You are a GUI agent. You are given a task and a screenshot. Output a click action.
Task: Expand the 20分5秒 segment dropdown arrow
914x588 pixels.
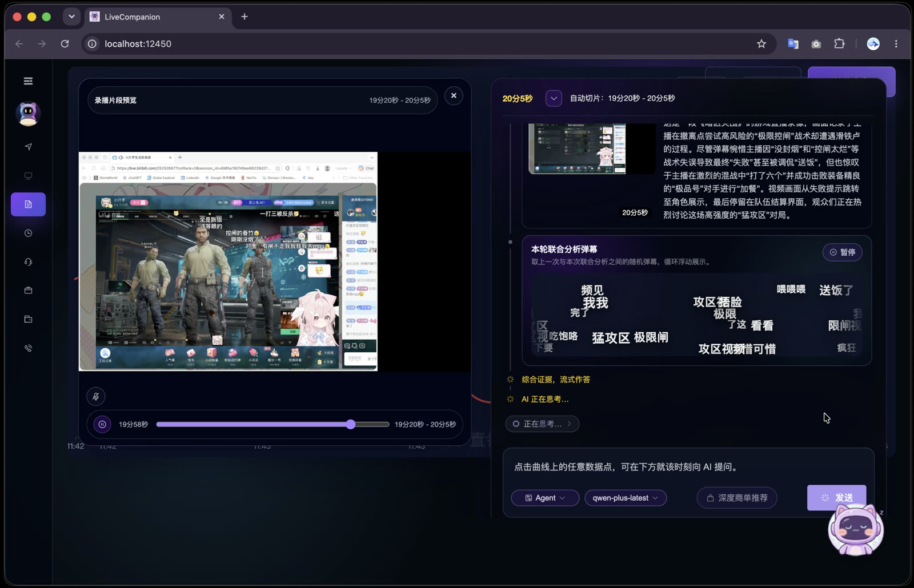click(x=554, y=98)
